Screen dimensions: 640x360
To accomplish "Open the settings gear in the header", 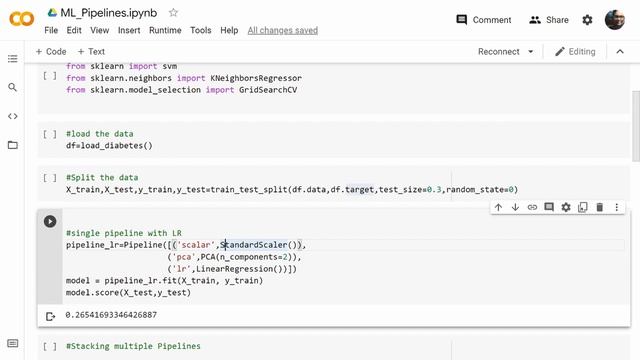I will [x=587, y=20].
